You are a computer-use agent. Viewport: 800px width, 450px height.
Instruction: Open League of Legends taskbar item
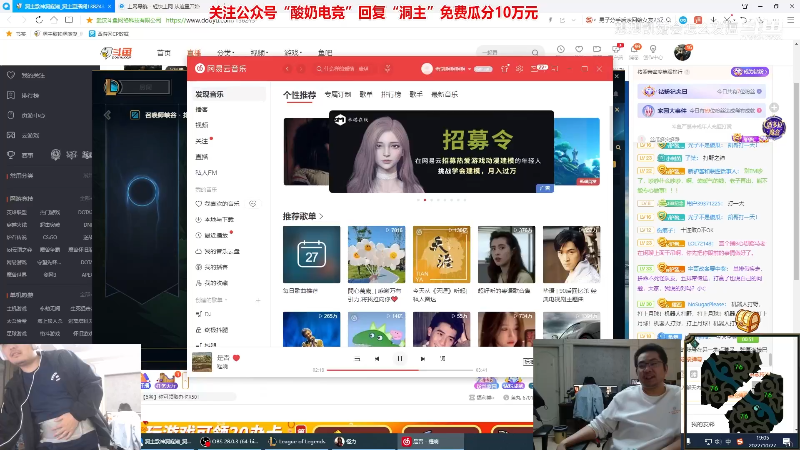pos(297,441)
